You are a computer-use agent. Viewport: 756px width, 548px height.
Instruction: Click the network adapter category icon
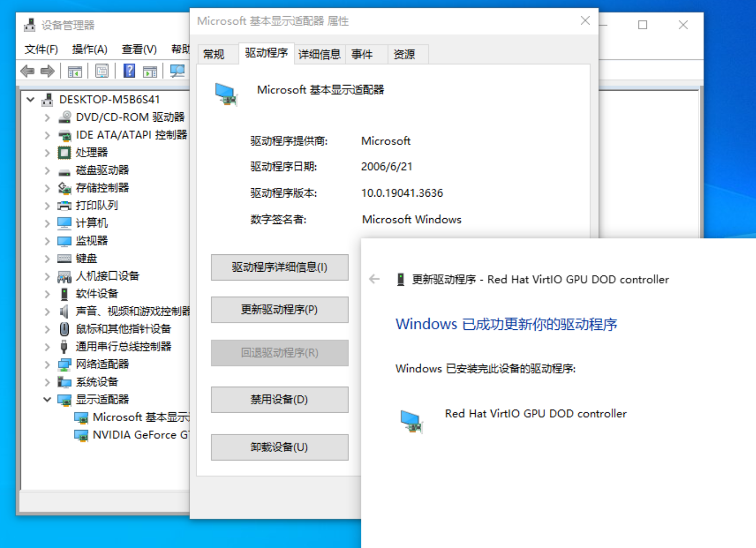click(65, 364)
